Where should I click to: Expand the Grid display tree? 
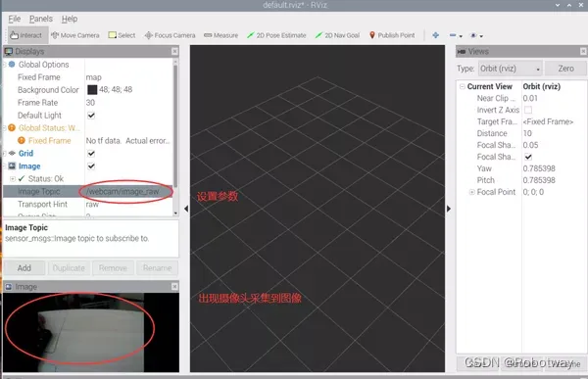click(5, 154)
